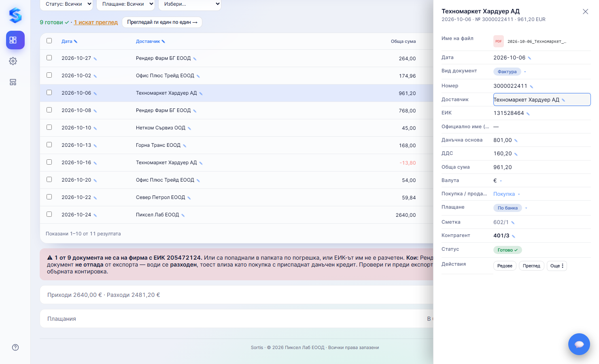Edit account 602/1 pencil icon
The image size is (599, 364).
pyautogui.click(x=513, y=223)
